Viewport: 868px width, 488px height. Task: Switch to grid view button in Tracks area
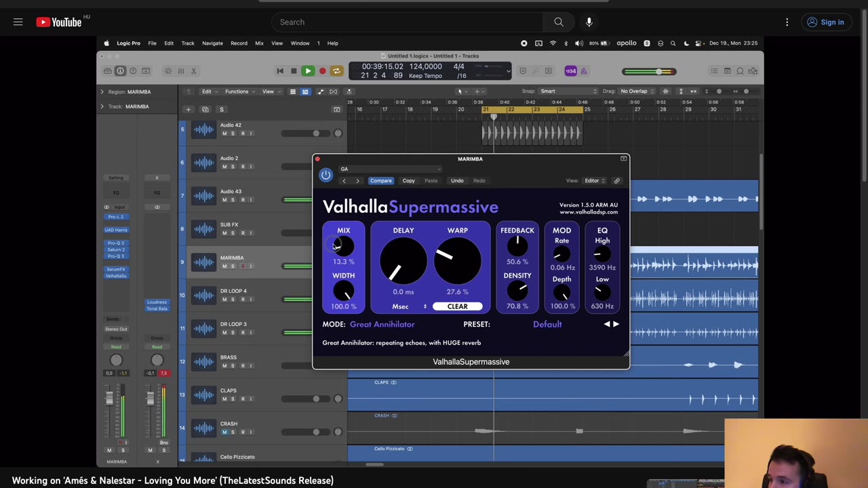click(292, 91)
